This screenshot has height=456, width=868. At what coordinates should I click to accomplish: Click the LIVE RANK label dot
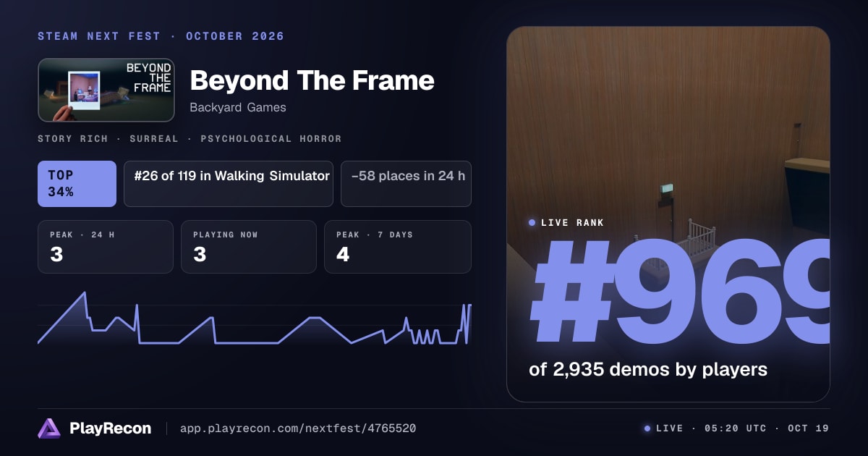(532, 223)
